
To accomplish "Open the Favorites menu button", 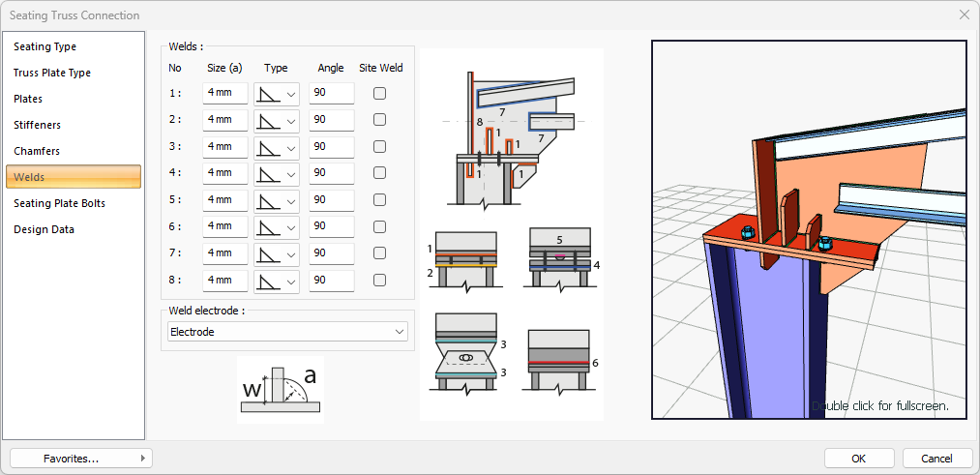I will pos(80,458).
